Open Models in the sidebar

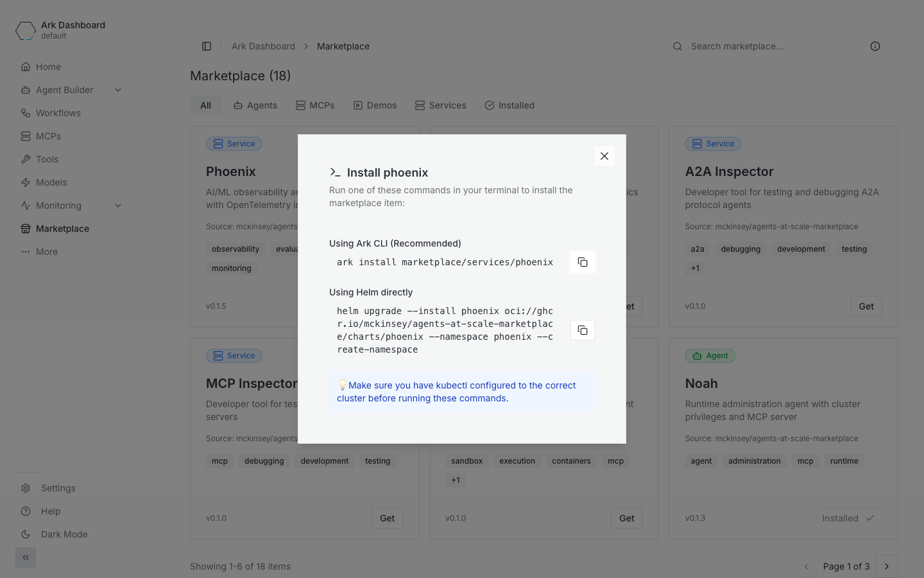(x=72, y=182)
